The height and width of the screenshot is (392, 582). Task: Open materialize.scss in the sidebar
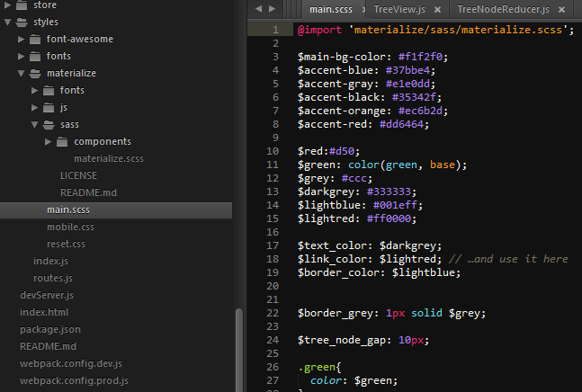(x=109, y=159)
